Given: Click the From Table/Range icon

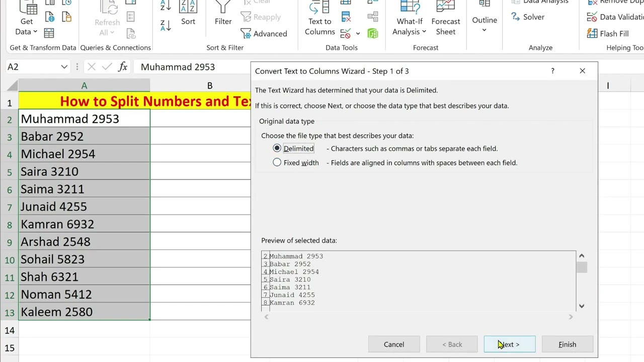Looking at the screenshot, I should 49,33.
